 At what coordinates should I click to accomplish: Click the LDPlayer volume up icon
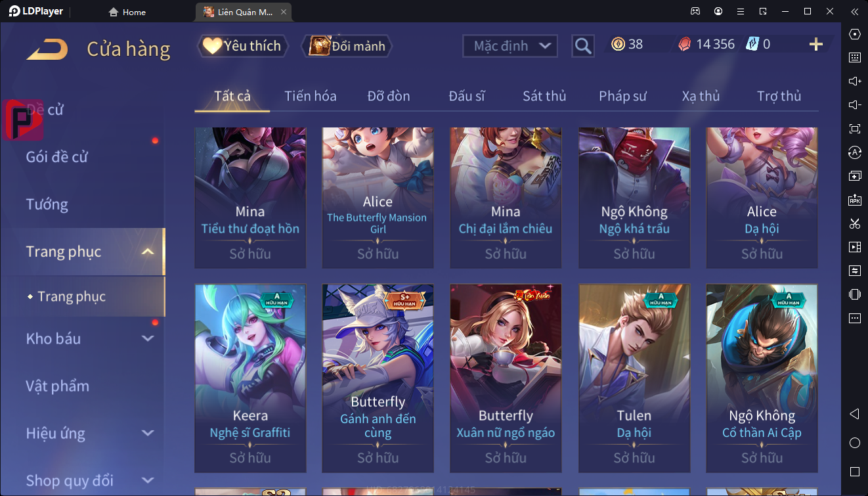(854, 81)
